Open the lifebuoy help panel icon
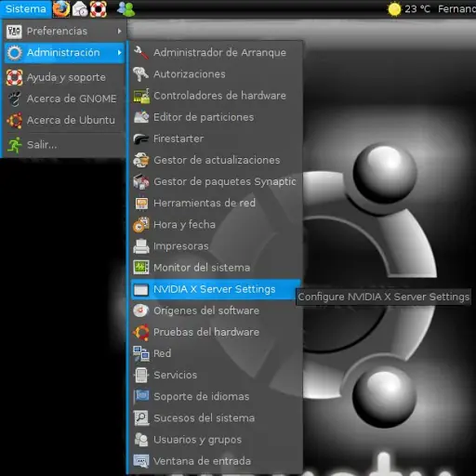This screenshot has height=476, width=476. [x=99, y=8]
